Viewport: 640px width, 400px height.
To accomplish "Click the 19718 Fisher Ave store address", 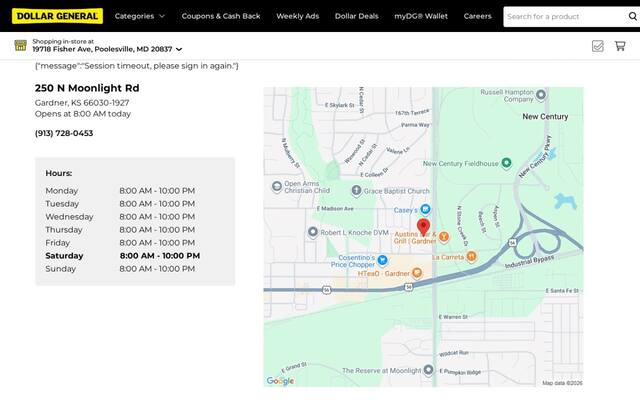I will coord(102,49).
